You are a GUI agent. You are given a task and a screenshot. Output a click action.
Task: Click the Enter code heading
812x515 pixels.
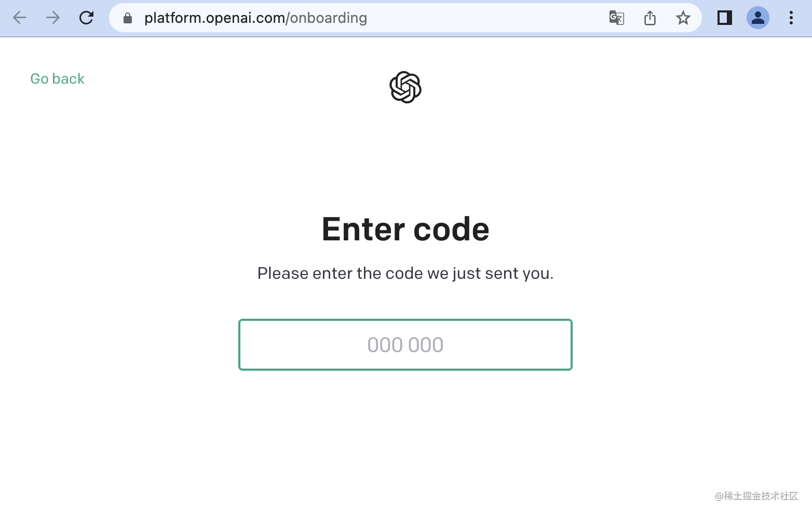pyautogui.click(x=405, y=229)
